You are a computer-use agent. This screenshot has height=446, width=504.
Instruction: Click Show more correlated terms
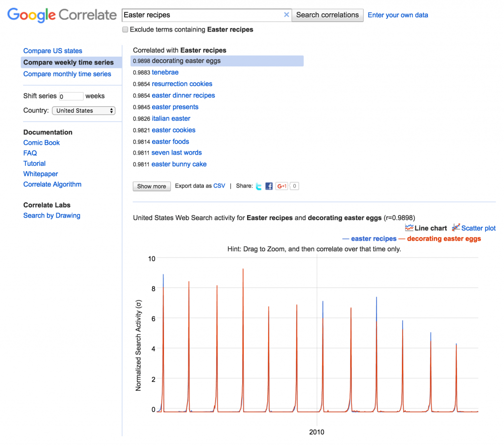152,186
